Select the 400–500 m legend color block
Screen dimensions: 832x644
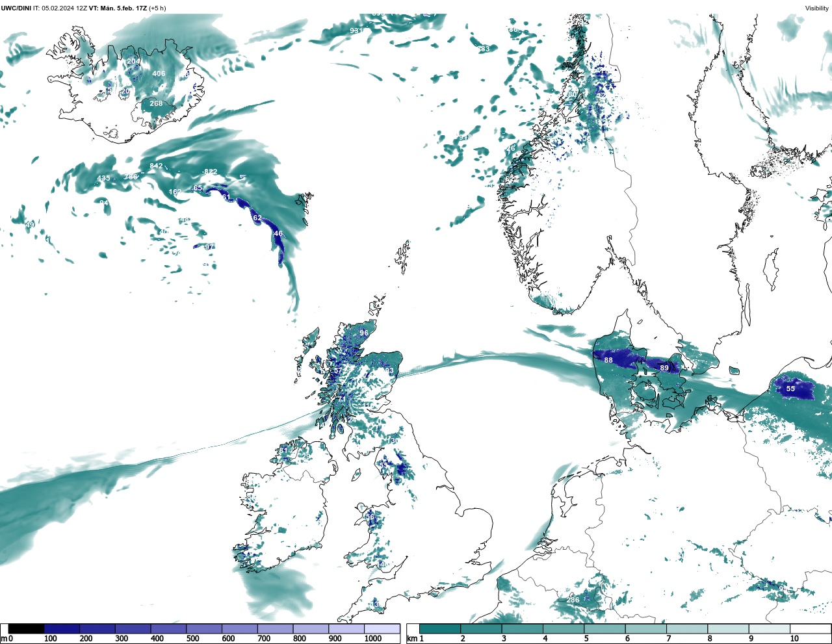click(169, 628)
